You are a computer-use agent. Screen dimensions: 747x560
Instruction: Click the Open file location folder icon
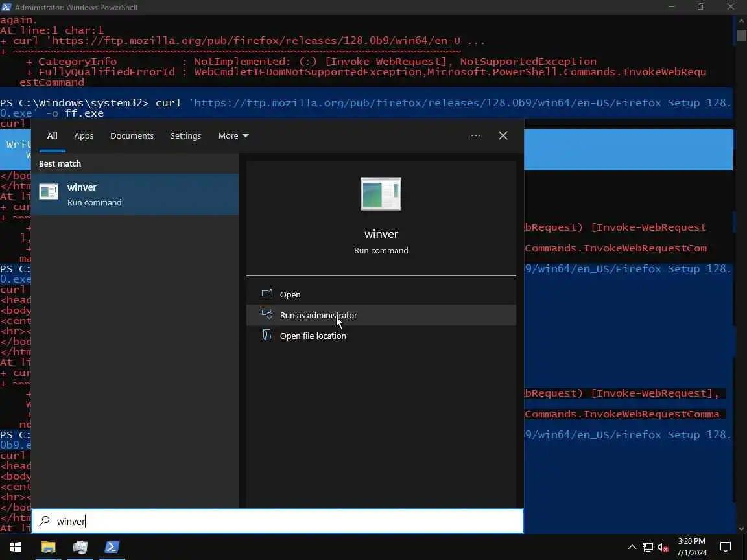267,334
